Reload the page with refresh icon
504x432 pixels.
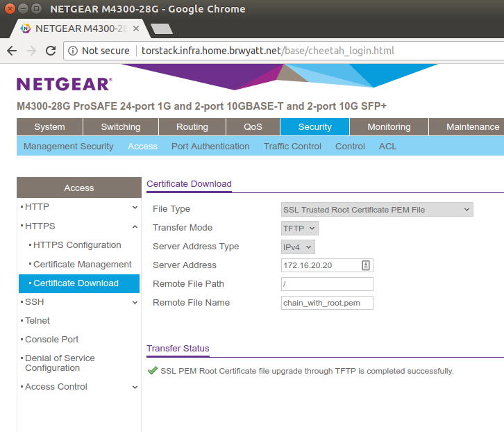tap(51, 51)
